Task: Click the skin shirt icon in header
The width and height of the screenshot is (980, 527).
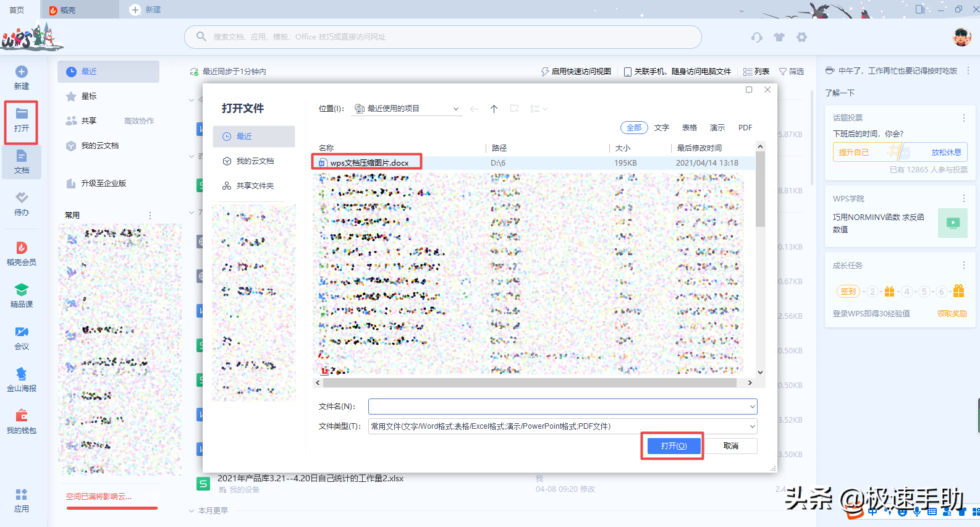Action: point(779,37)
